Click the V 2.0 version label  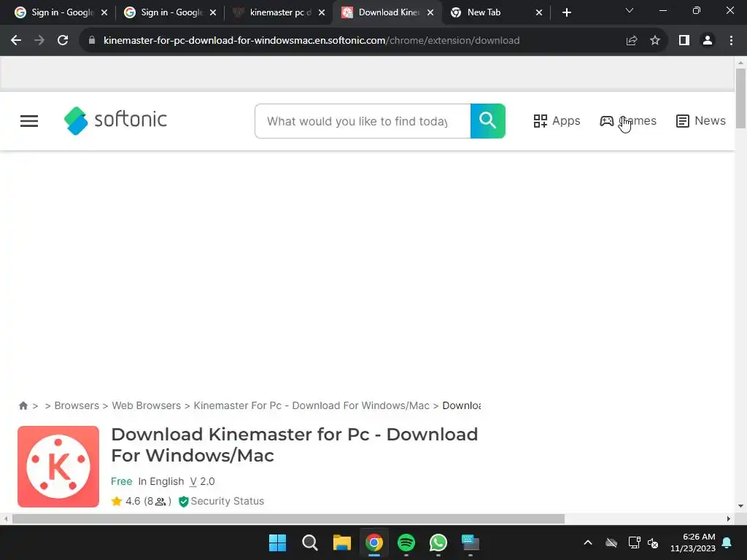[203, 481]
